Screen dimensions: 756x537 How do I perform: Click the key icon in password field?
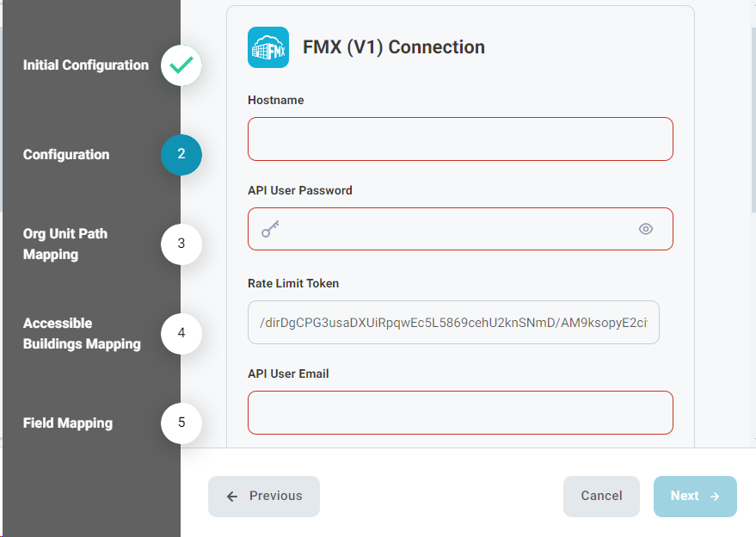(270, 229)
